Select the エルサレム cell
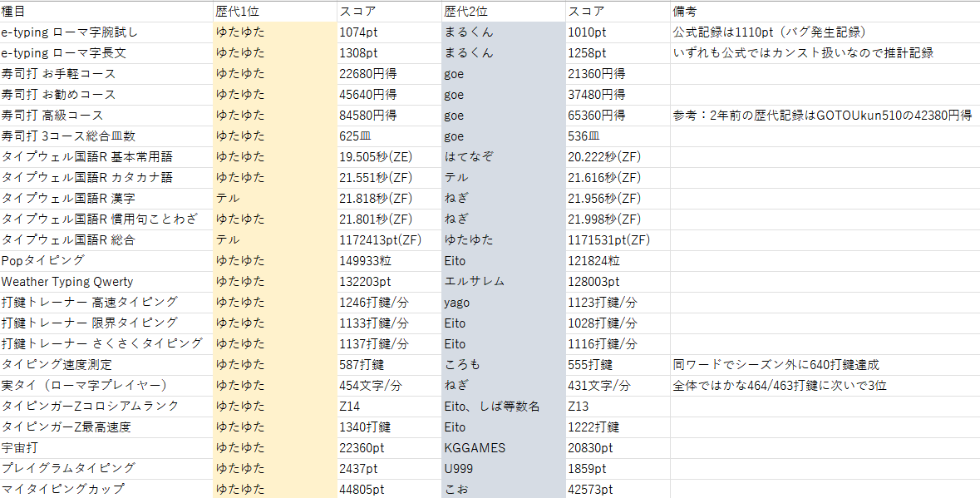This screenshot has width=980, height=498. tap(503, 282)
